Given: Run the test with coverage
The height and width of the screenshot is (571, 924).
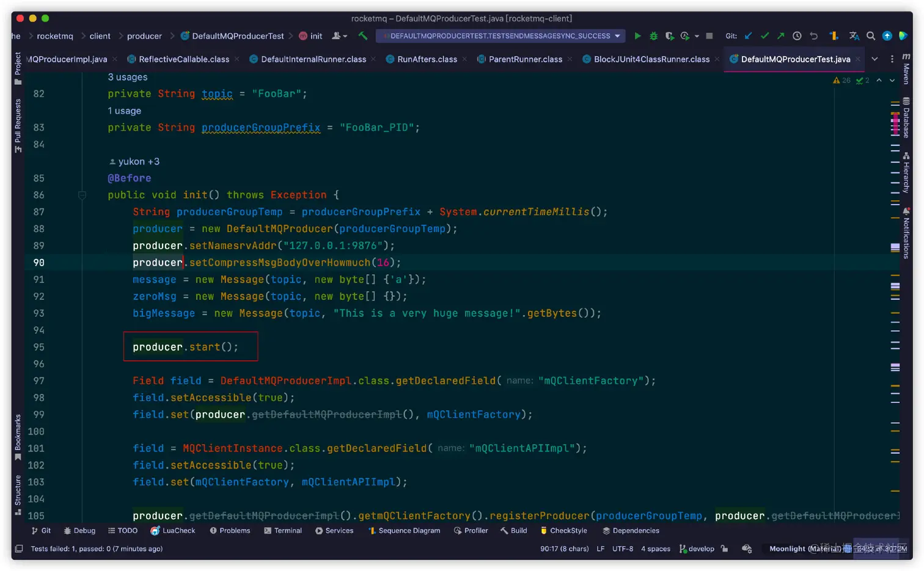Looking at the screenshot, I should [x=669, y=36].
